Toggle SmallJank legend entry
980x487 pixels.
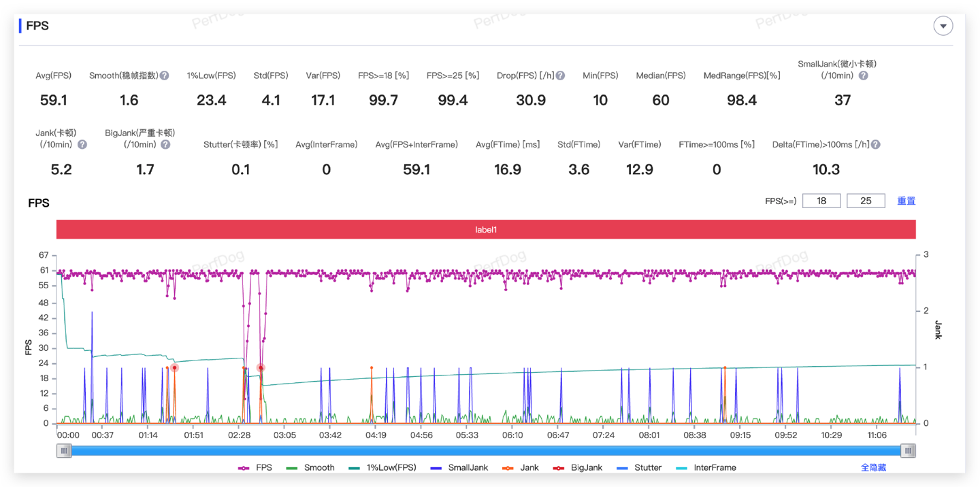pos(459,468)
